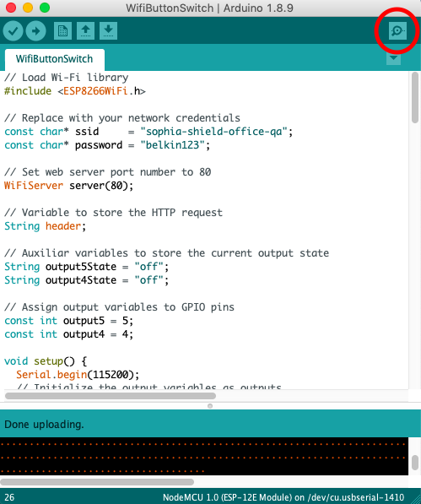The height and width of the screenshot is (504, 421).
Task: Click the Verify sketch checkmark button
Action: tap(13, 31)
